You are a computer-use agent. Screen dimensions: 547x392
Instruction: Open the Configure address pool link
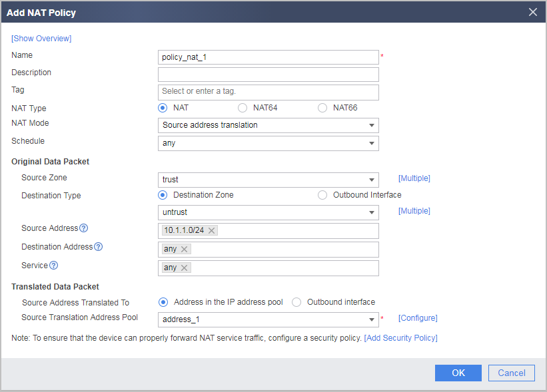(418, 318)
